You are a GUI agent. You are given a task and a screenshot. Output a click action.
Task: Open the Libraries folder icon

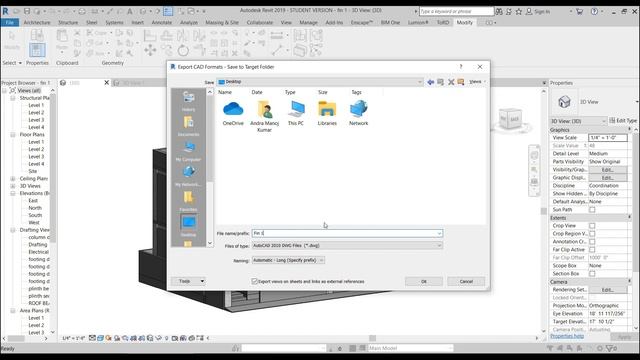(327, 109)
